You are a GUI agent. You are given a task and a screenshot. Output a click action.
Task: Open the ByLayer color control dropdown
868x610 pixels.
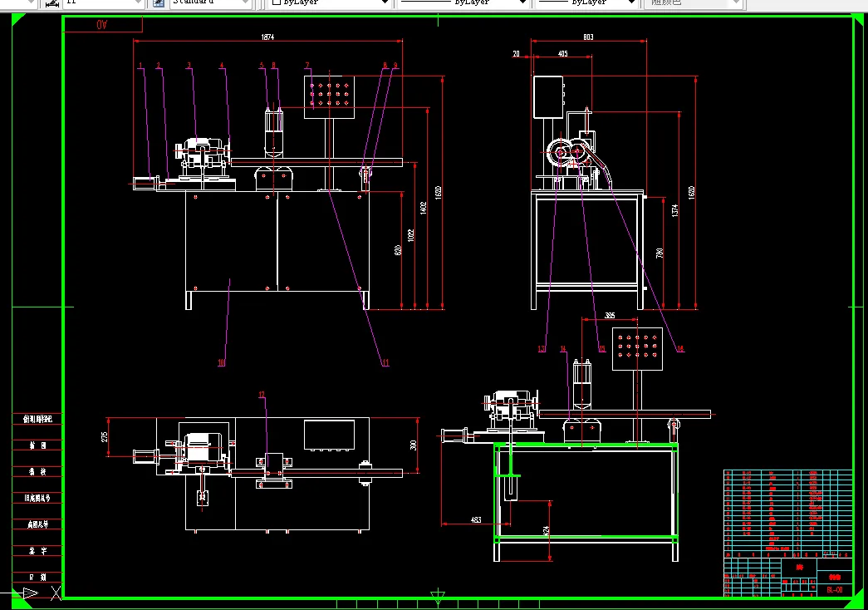pos(330,2)
